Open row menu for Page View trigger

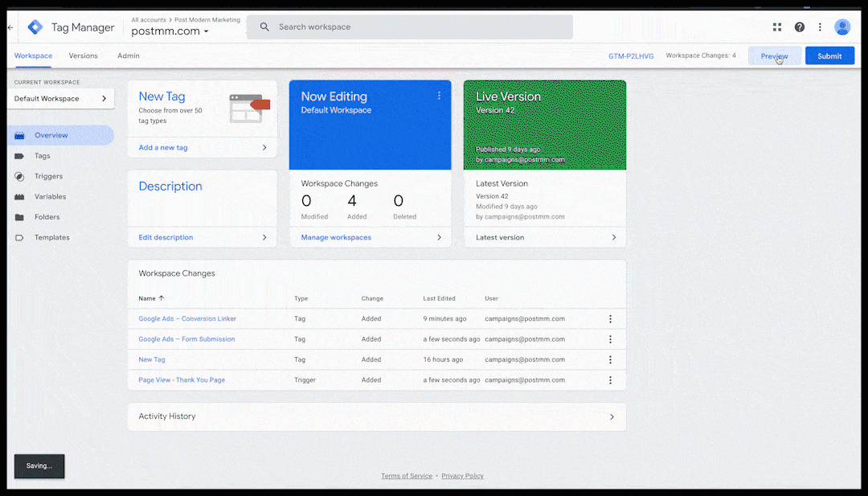[610, 380]
